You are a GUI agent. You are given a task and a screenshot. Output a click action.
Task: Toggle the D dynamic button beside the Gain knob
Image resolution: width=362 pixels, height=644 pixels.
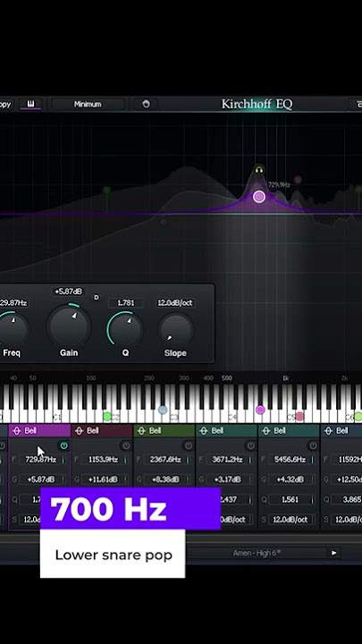coord(97,297)
